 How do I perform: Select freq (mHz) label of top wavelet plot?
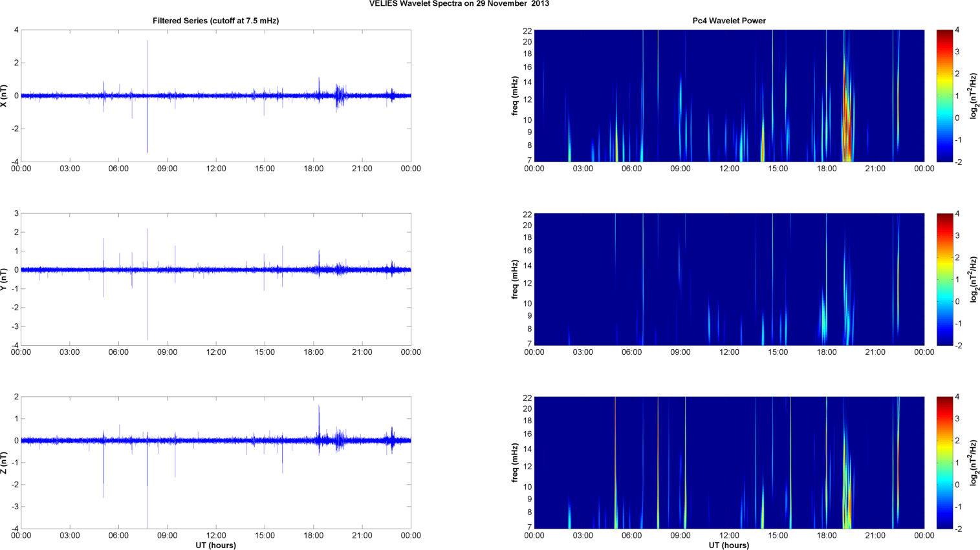pos(515,96)
